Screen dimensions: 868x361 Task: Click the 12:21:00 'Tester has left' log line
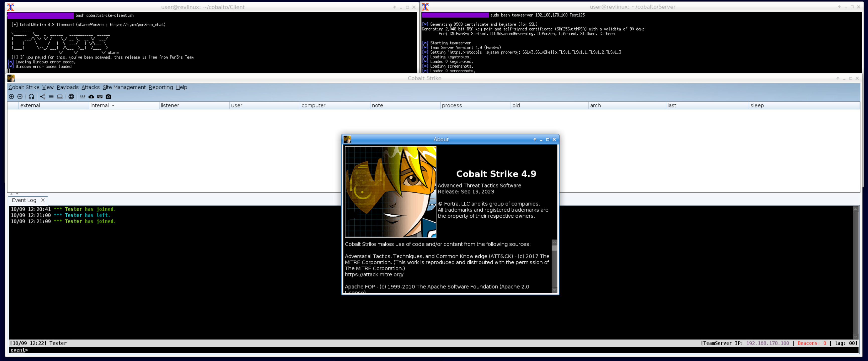pos(60,215)
